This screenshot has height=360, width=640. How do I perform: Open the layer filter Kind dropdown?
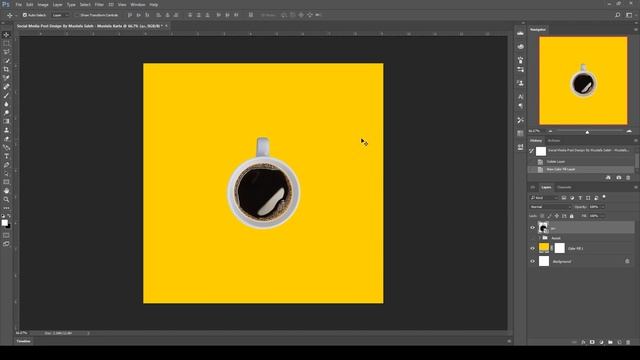point(544,198)
